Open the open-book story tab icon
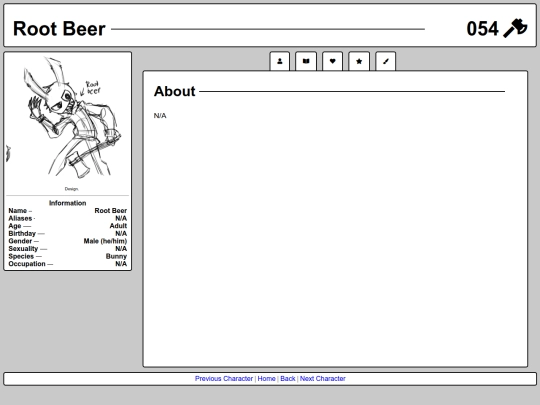This screenshot has width=540, height=405. tap(306, 61)
